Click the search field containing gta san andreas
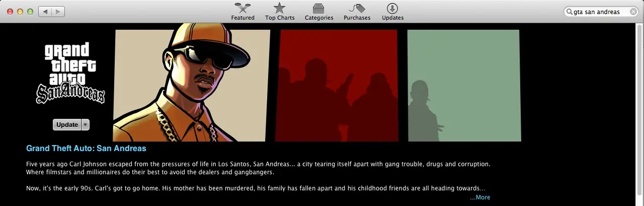This screenshot has width=644, height=206. (x=601, y=12)
